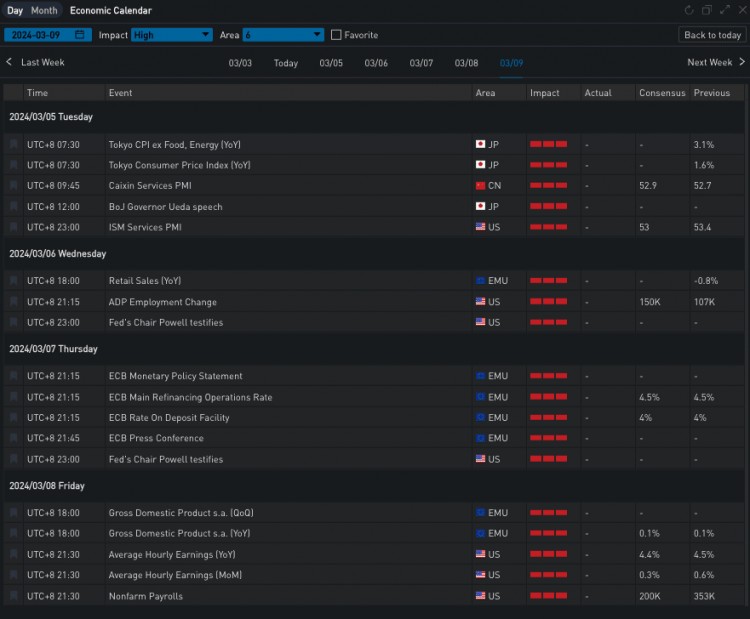Bookmark the ECB Press Conference event

[13, 438]
